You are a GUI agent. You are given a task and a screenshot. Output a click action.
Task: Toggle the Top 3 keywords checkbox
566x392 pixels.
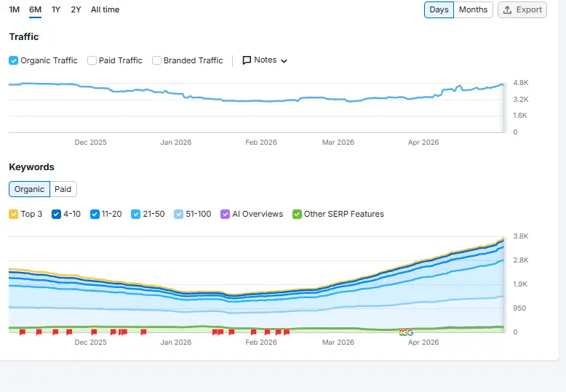point(13,214)
